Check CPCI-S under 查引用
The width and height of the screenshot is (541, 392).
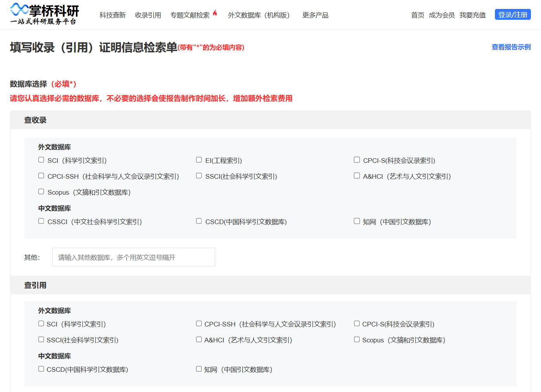tap(357, 323)
